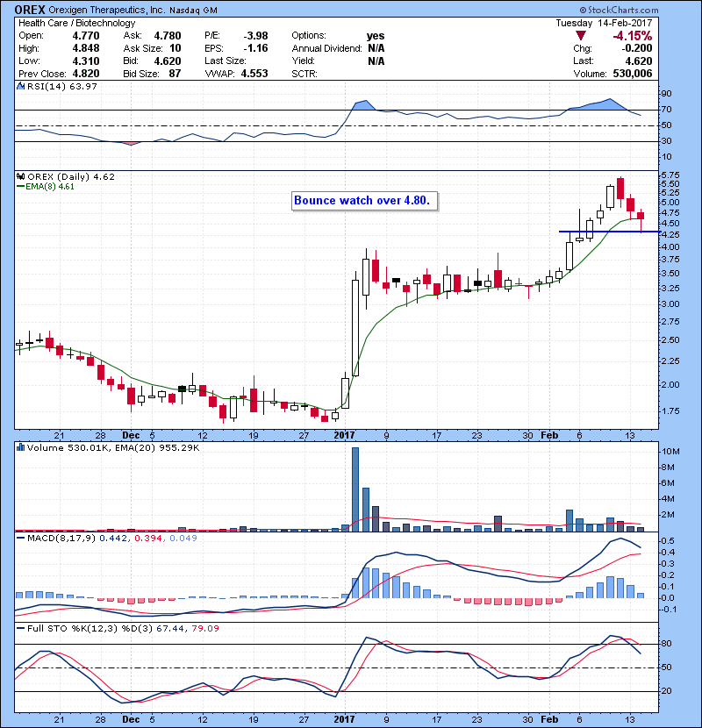Select the OREX ticker symbol in the header
The width and height of the screenshot is (702, 728).
point(30,10)
